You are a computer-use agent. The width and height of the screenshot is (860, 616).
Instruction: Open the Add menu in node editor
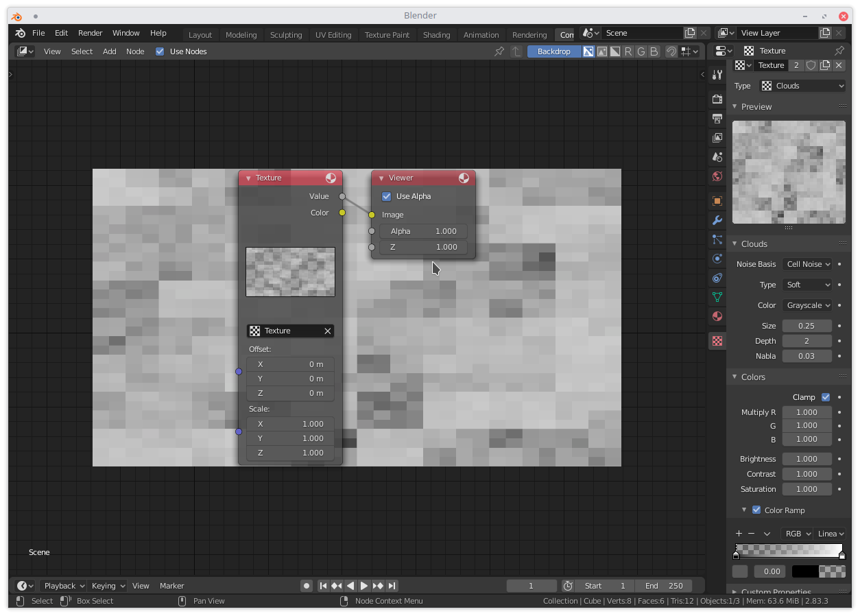(110, 51)
